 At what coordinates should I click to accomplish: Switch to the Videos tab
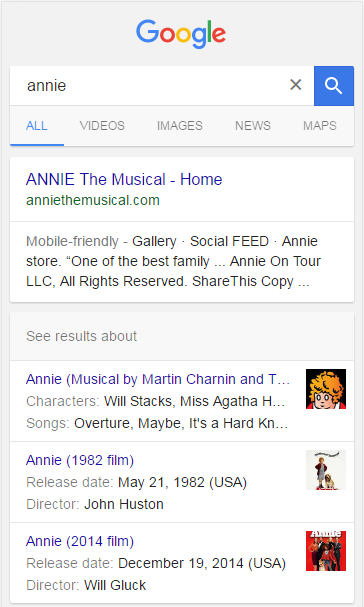102,125
